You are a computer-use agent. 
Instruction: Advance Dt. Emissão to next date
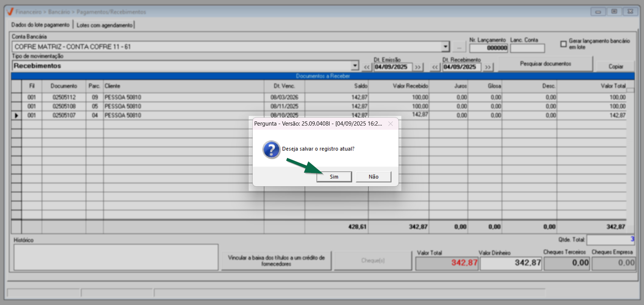417,67
